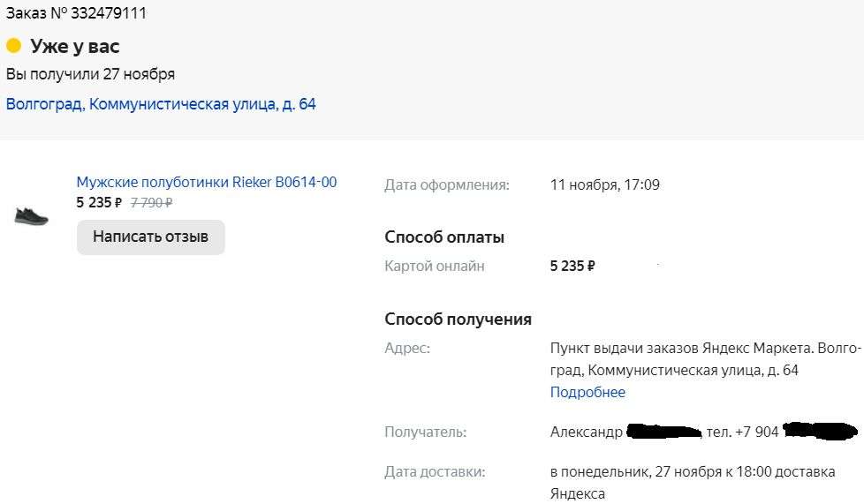Click the order date 11 ноября, 17:09

[x=604, y=184]
